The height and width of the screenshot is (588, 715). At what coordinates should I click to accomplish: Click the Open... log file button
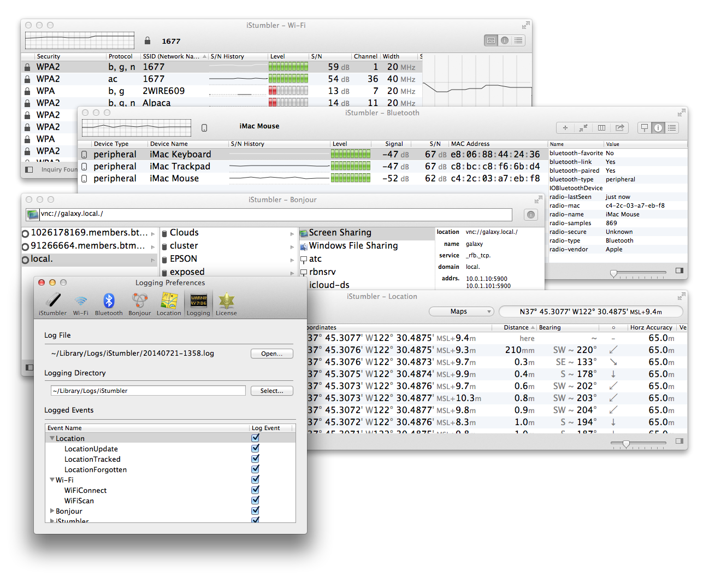[x=272, y=354]
